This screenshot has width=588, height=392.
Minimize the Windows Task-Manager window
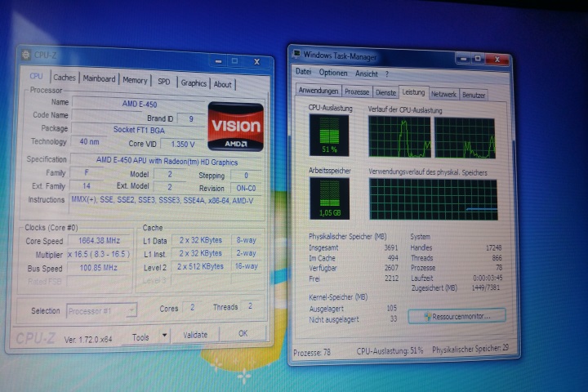tap(464, 59)
